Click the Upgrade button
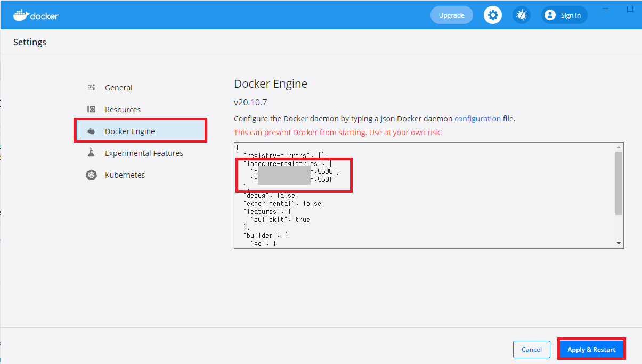 (452, 15)
